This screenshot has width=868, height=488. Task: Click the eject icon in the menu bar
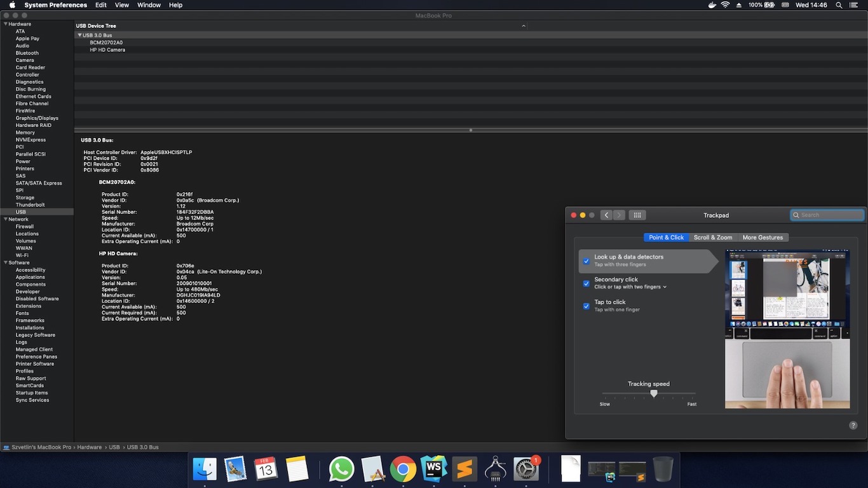coord(738,5)
